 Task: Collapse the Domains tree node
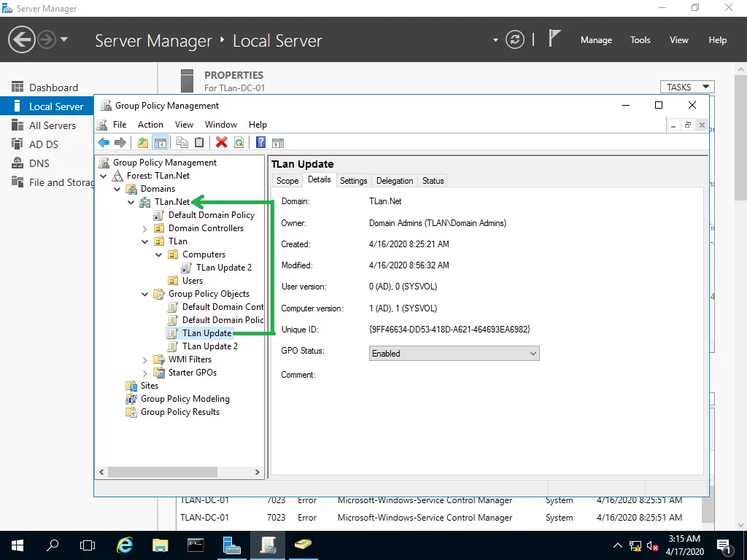pos(117,189)
